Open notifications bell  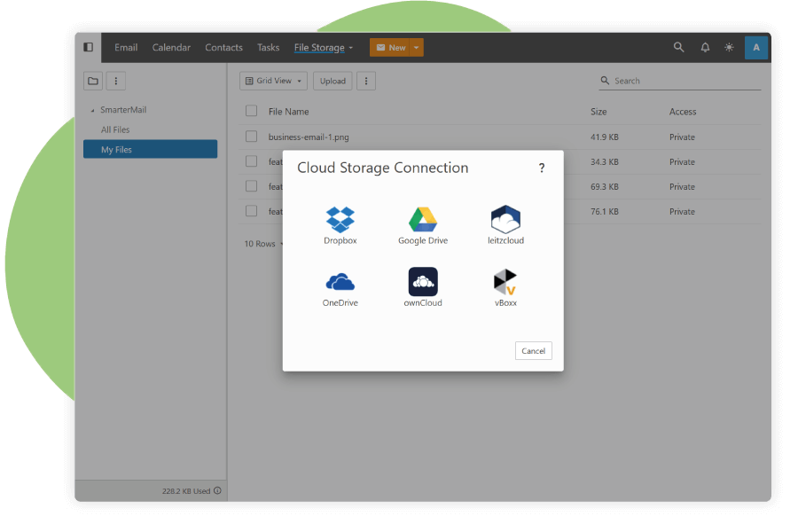click(x=705, y=47)
